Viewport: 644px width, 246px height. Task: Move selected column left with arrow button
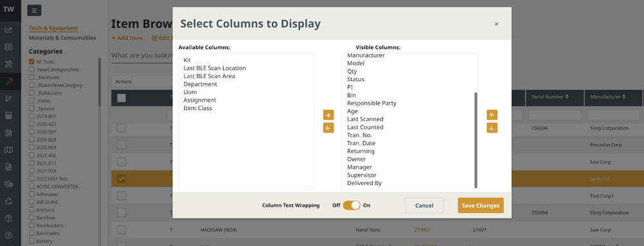click(328, 128)
